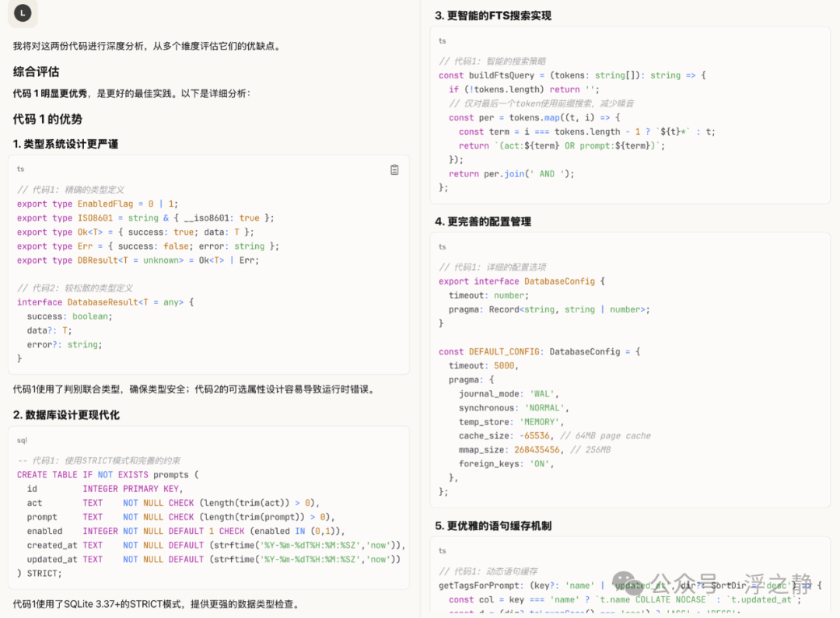Select the paragraph starting "代码1使用了判别联合类型"
This screenshot has height=618, width=840.
pos(194,389)
